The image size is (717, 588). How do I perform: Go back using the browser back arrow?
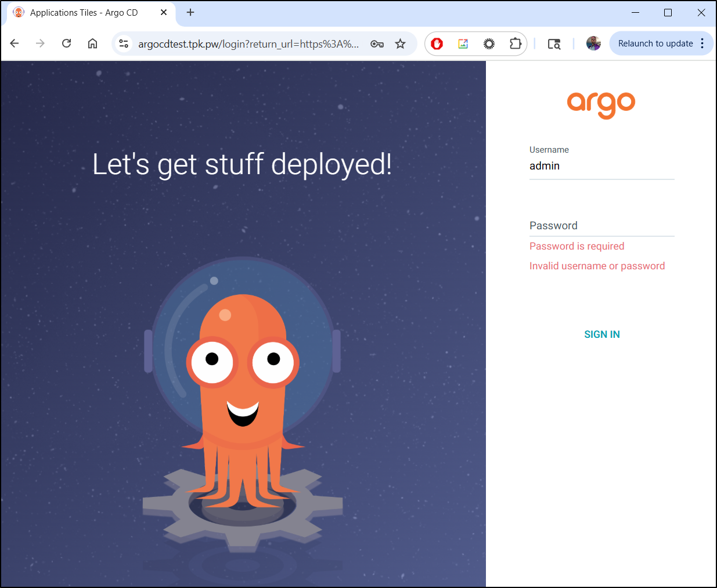(x=15, y=44)
